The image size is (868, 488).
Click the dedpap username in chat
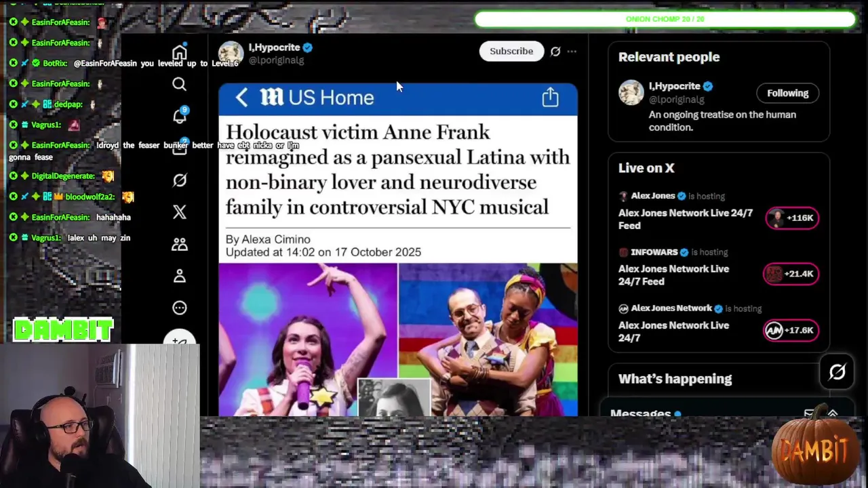(68, 104)
